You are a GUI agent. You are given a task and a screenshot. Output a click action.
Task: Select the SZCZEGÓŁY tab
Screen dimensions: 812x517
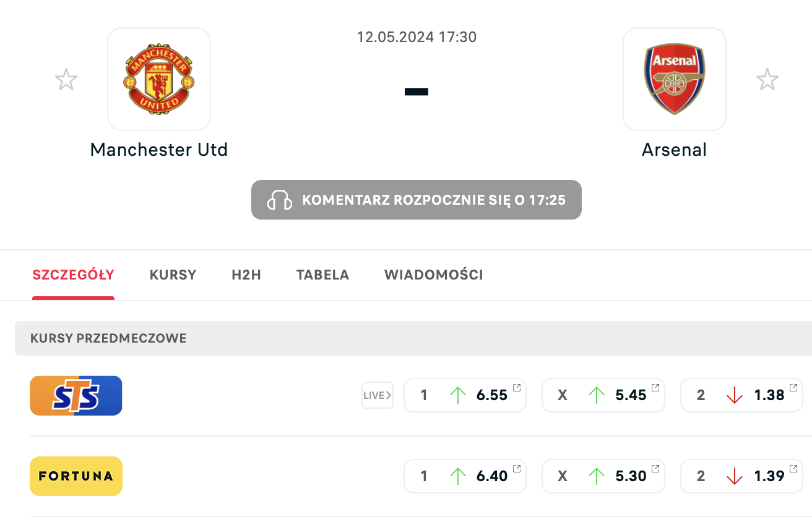pos(74,275)
